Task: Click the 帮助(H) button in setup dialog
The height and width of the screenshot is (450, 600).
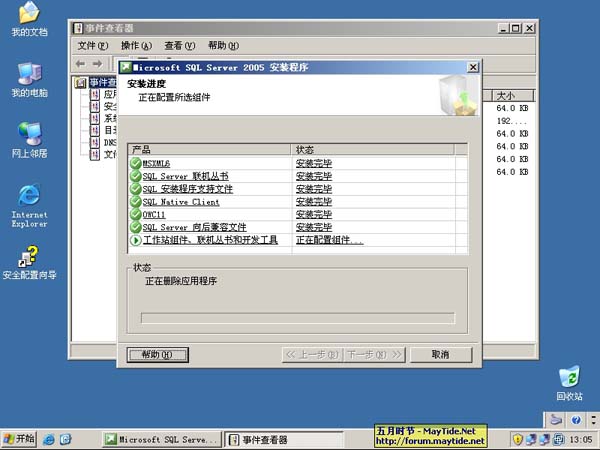Action: tap(158, 354)
